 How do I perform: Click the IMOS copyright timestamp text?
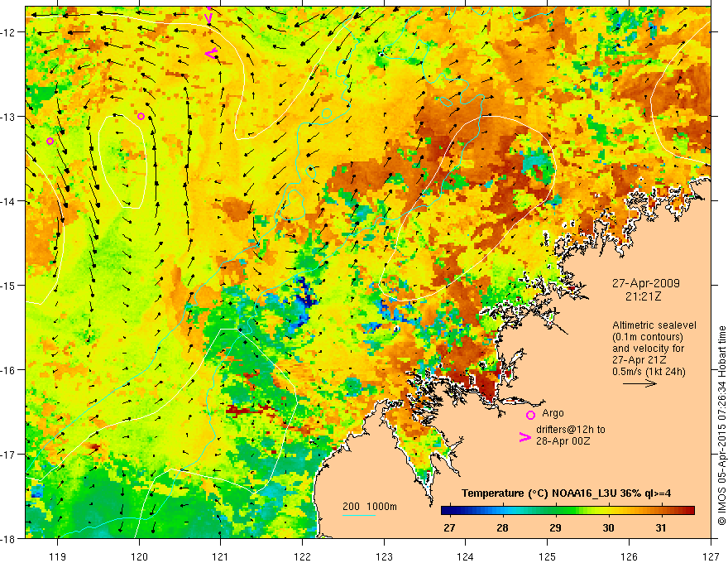(721, 426)
